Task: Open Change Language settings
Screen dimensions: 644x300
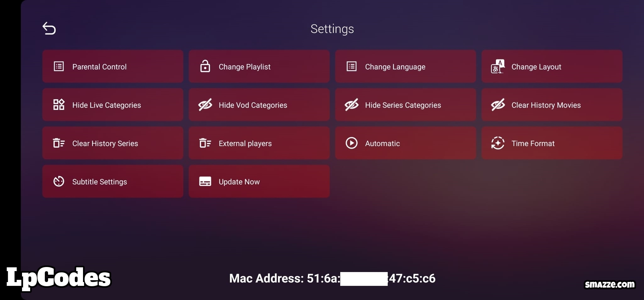Action: point(405,66)
